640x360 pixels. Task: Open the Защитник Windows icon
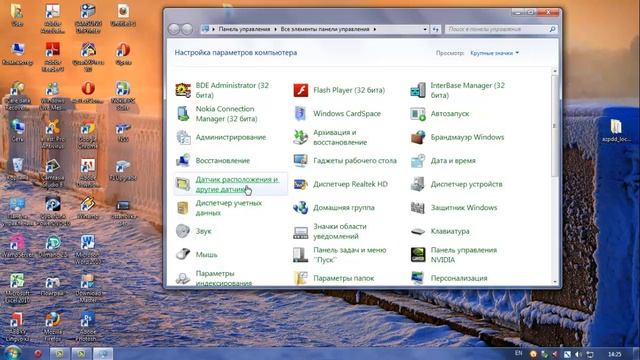click(x=418, y=208)
